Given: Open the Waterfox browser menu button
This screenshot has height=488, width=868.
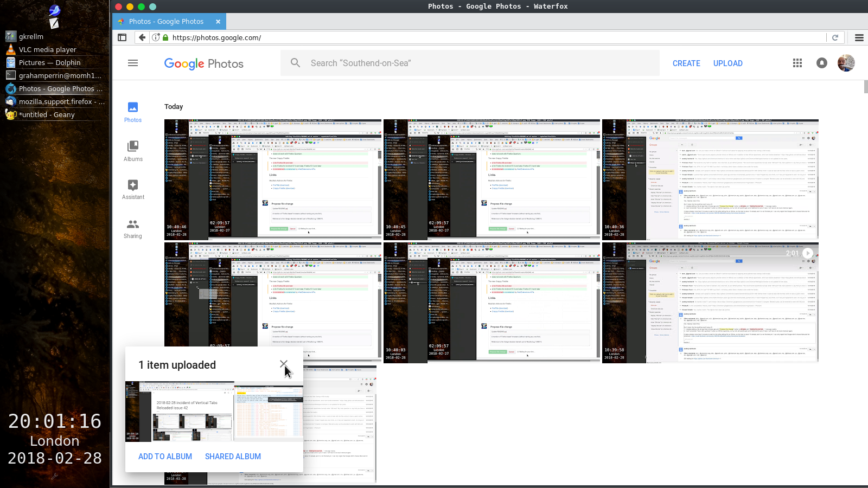Looking at the screenshot, I should click(859, 37).
